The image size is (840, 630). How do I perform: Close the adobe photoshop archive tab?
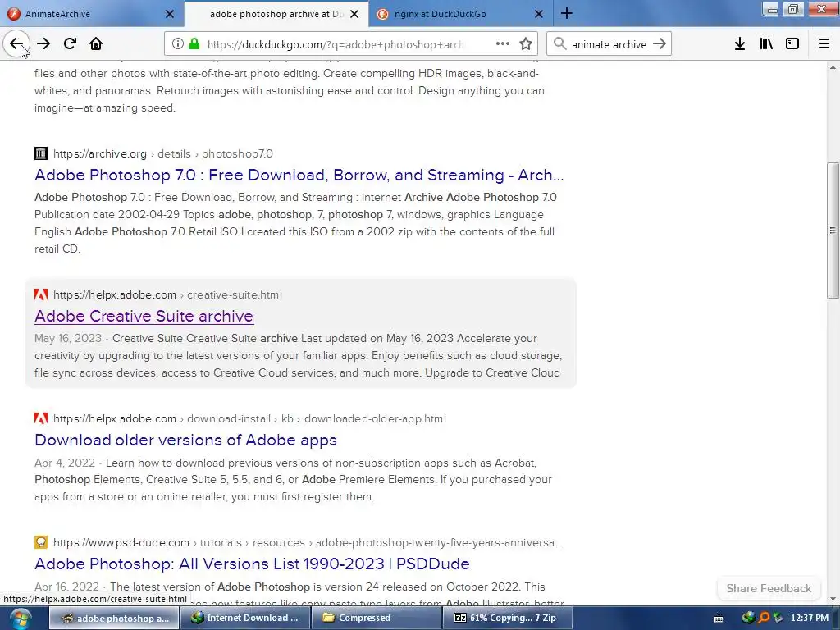[x=354, y=14]
